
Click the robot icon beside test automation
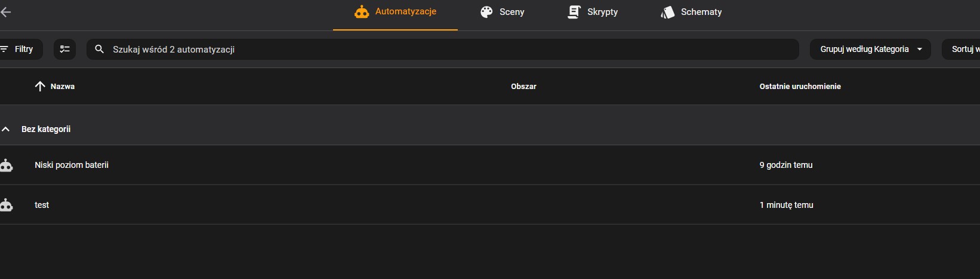[7, 205]
